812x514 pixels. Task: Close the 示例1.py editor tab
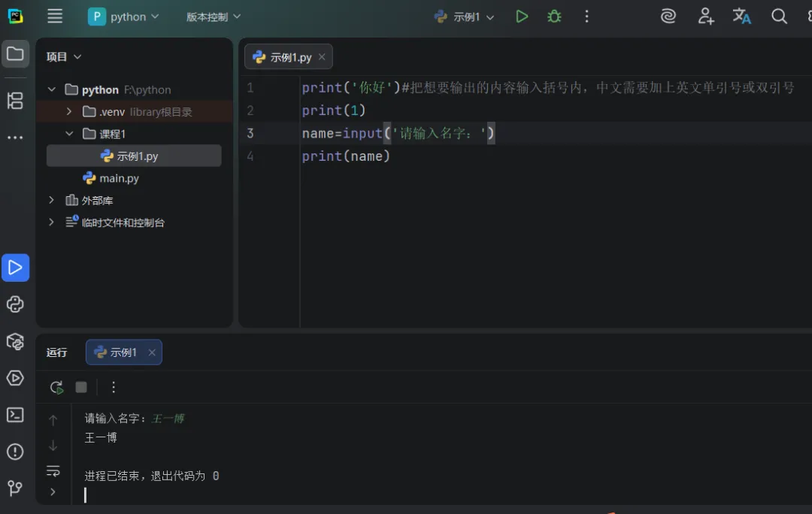[x=322, y=57]
